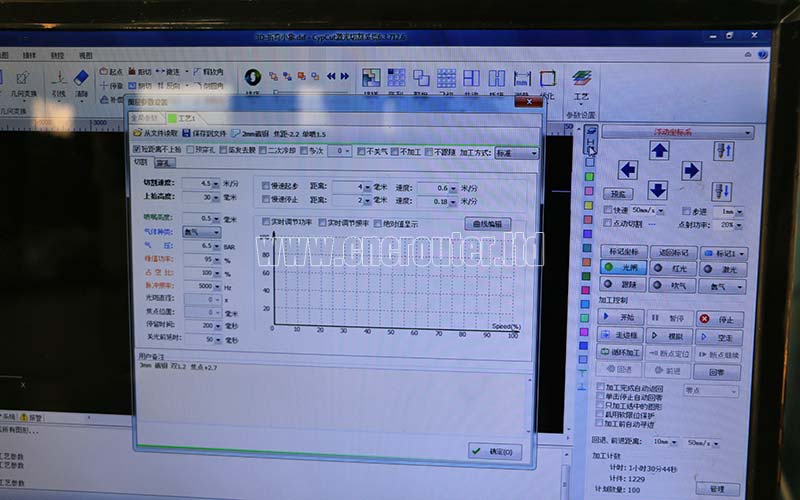Click the 确定(O) confirm button
The image size is (800, 500).
(495, 452)
